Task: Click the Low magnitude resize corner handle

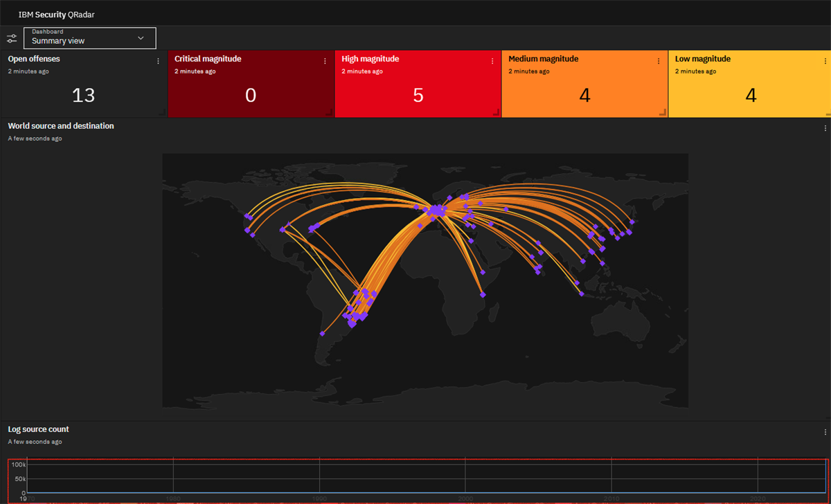Action: pos(827,112)
